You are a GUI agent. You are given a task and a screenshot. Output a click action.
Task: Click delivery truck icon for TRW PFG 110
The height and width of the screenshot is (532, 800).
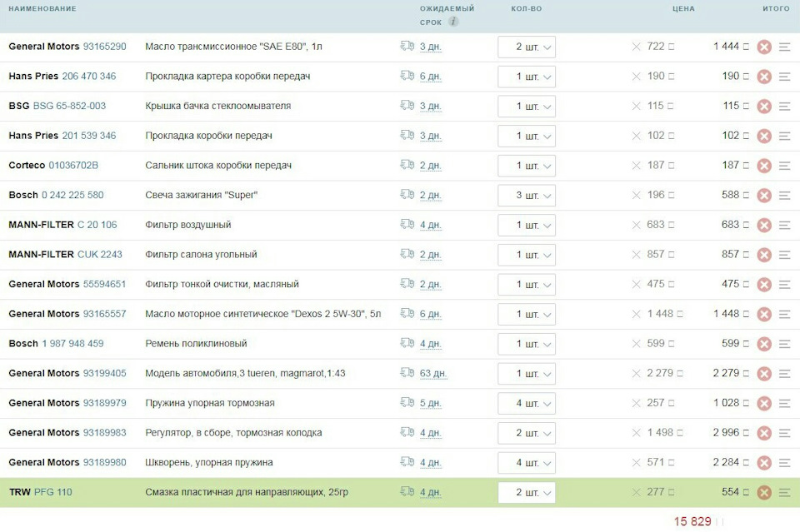tap(407, 491)
